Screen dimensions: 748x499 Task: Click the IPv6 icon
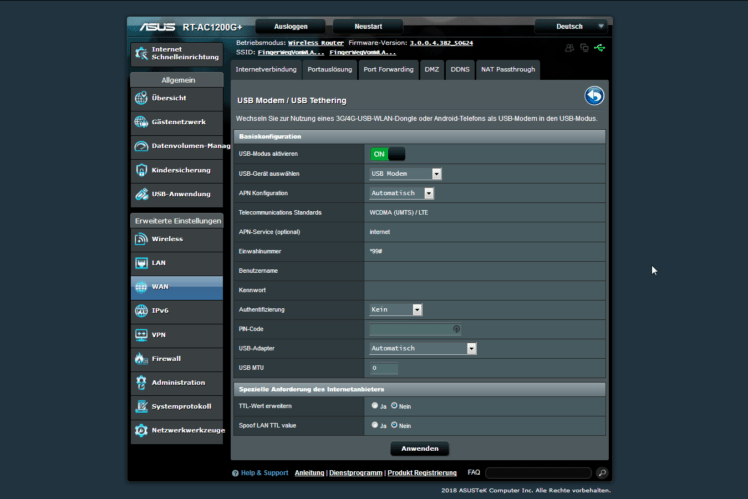[x=141, y=311]
